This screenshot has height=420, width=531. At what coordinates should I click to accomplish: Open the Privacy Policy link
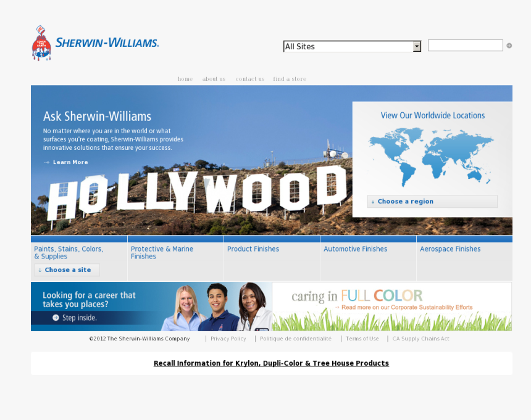click(x=228, y=339)
